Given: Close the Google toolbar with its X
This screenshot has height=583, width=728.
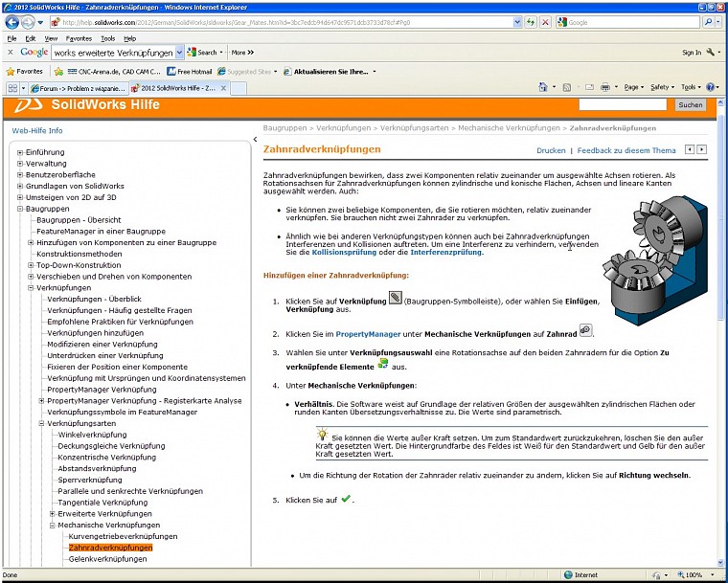Looking at the screenshot, I should pos(11,53).
